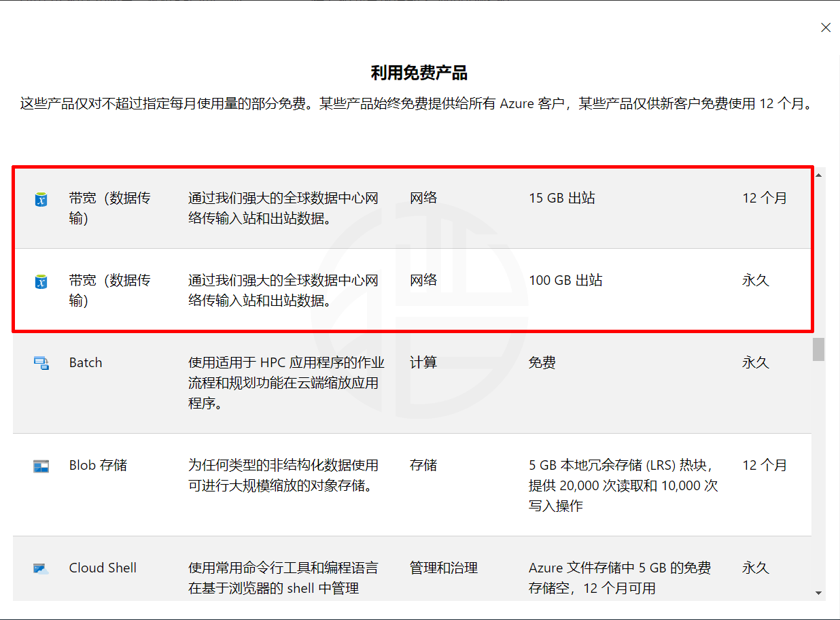Image resolution: width=840 pixels, height=620 pixels.
Task: Click the 计算 category cell
Action: tap(423, 362)
